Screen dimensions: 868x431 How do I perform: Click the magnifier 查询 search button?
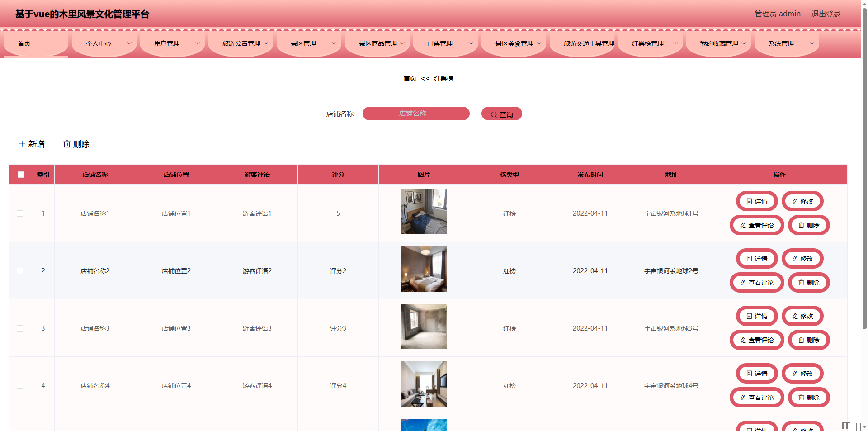pos(501,114)
